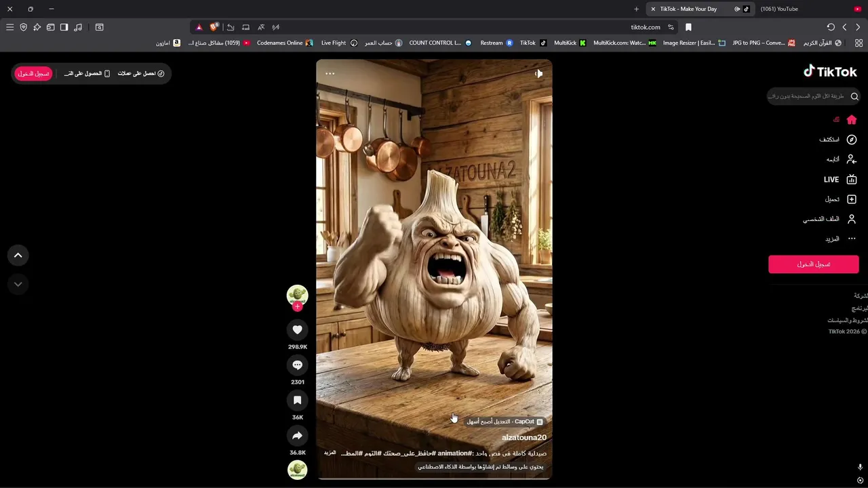The width and height of the screenshot is (868, 488).
Task: Close the TikTok - Make Your Day tab
Action: 653,9
